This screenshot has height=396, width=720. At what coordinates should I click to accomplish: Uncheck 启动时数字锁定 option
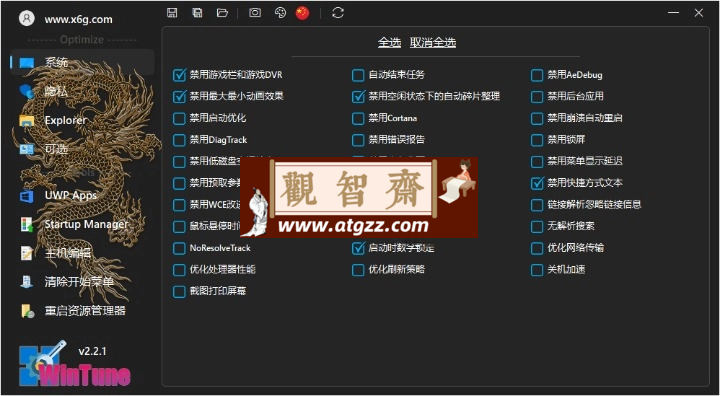pyautogui.click(x=358, y=248)
